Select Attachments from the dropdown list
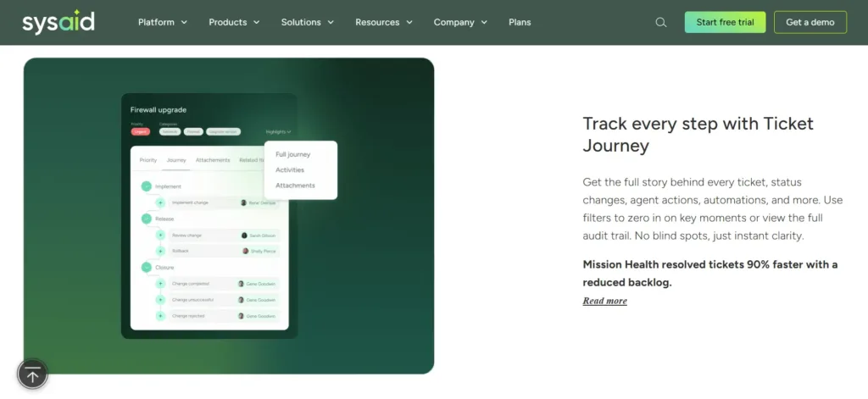 (295, 186)
